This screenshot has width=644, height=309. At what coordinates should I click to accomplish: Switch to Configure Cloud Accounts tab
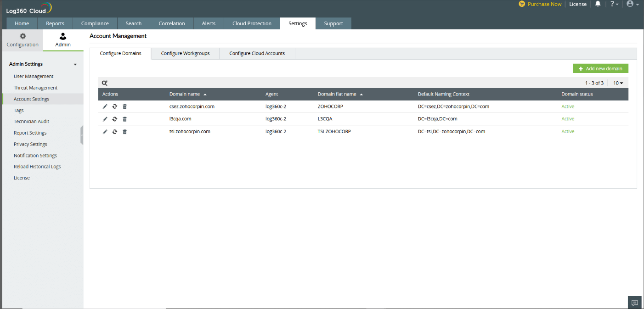(257, 53)
